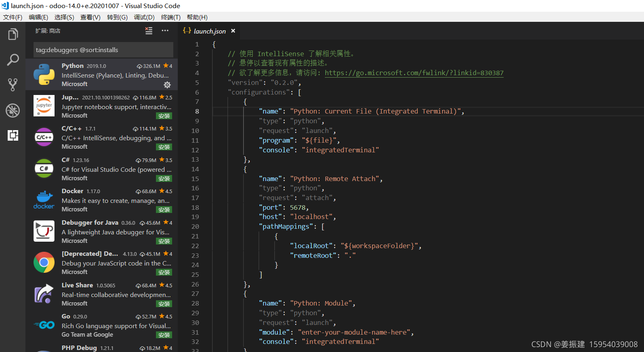Screen dimensions: 644x352
Task: Select the Jupyter extension icon
Action: 44,106
